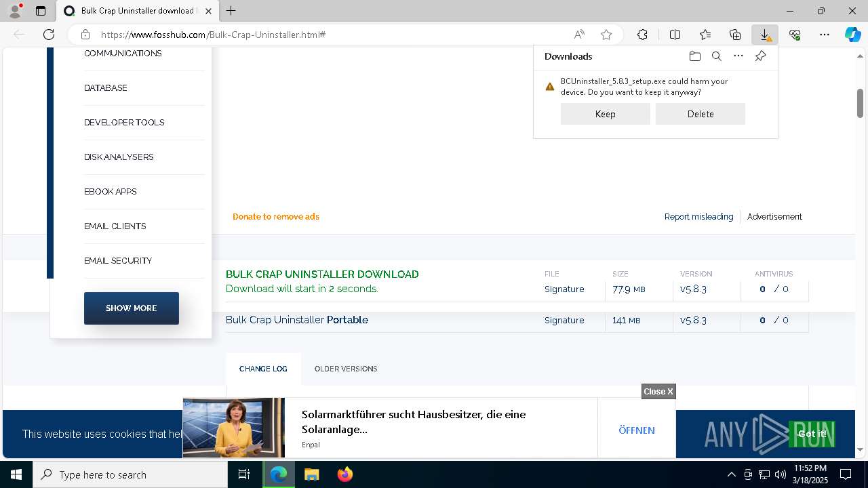Image resolution: width=868 pixels, height=488 pixels.
Task: Switch to OLDER VERSIONS tab
Action: click(346, 369)
